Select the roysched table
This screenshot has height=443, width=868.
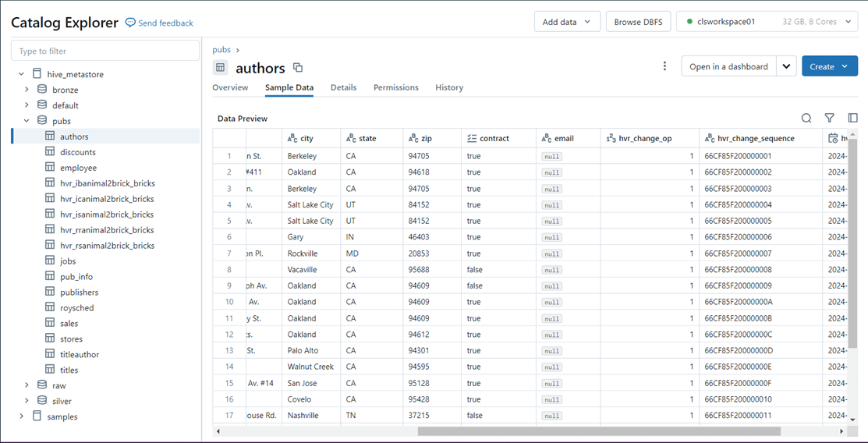coord(77,307)
